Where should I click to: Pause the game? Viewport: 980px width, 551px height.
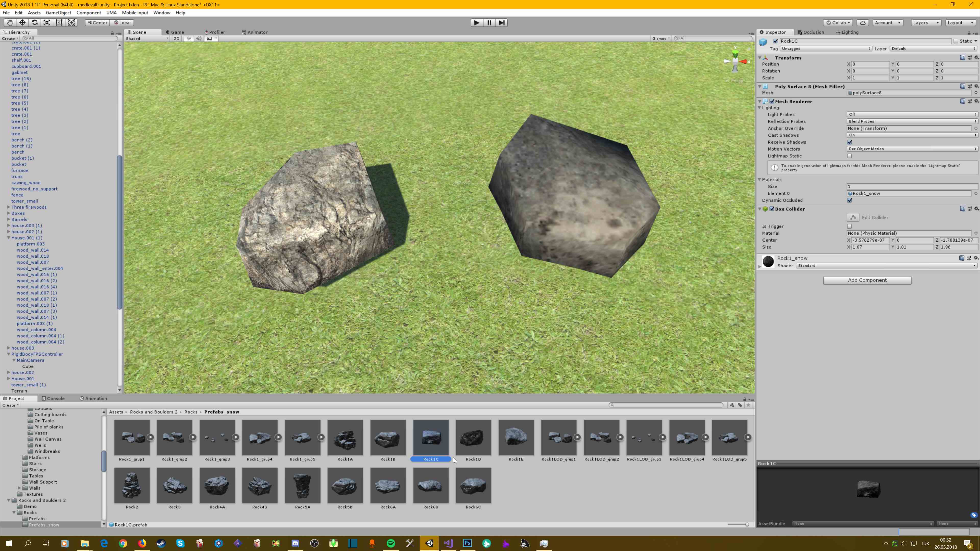tap(489, 22)
